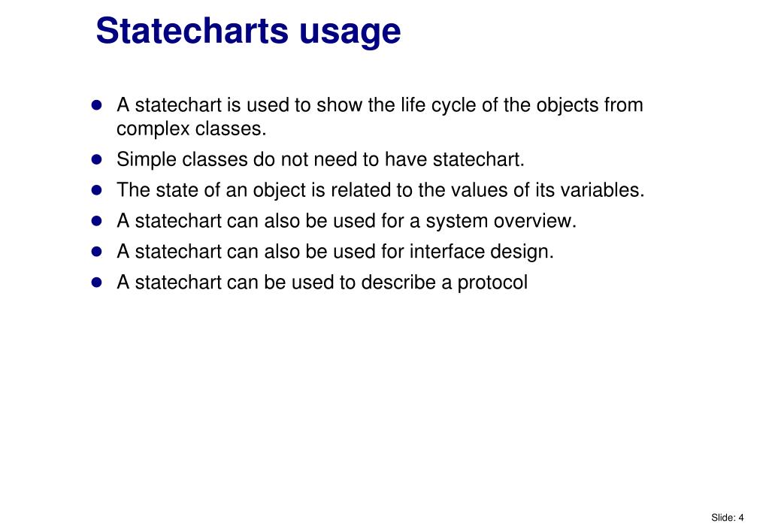Click the bullet dot beside the 'system overview' line
Viewport: 769px width, 532px height.
[97, 221]
